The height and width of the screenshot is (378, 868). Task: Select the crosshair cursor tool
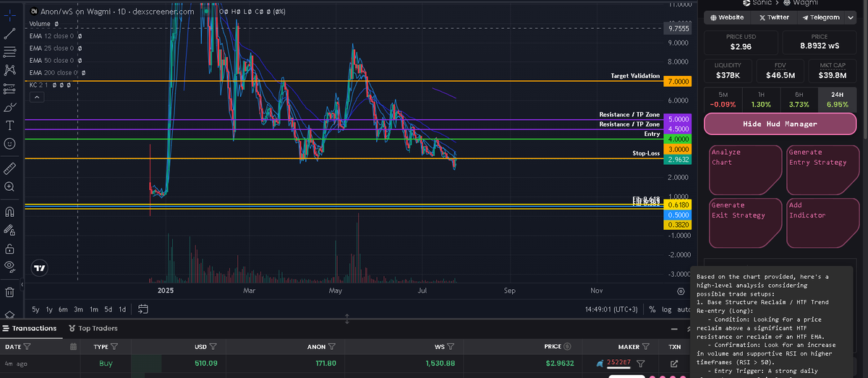(x=10, y=14)
